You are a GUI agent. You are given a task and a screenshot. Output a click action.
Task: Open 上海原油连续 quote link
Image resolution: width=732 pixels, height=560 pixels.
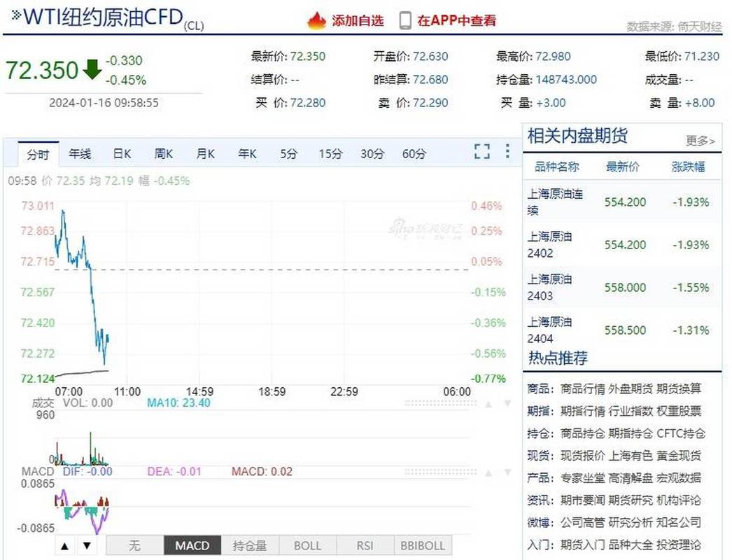(551, 202)
